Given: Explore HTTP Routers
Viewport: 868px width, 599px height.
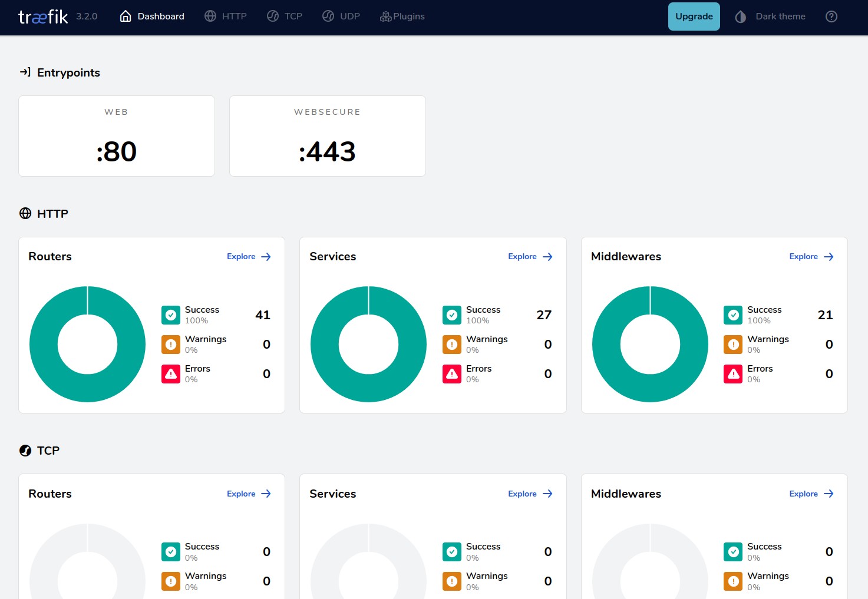Looking at the screenshot, I should pos(249,257).
